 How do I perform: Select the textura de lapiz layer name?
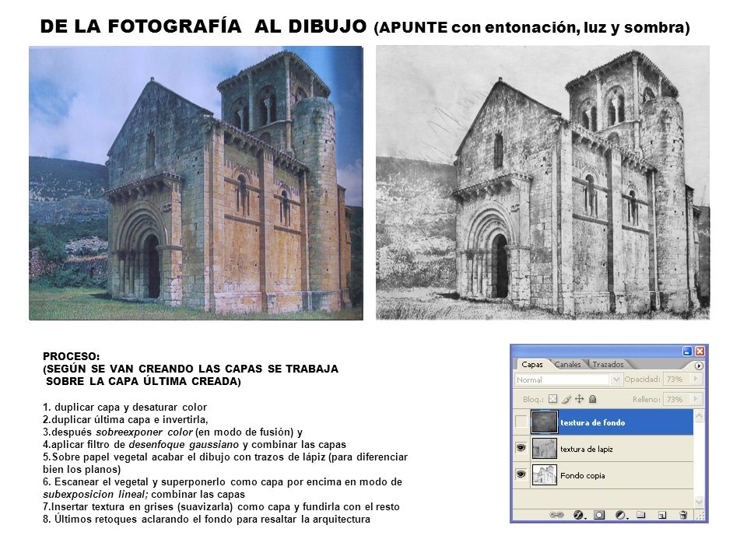pos(586,449)
